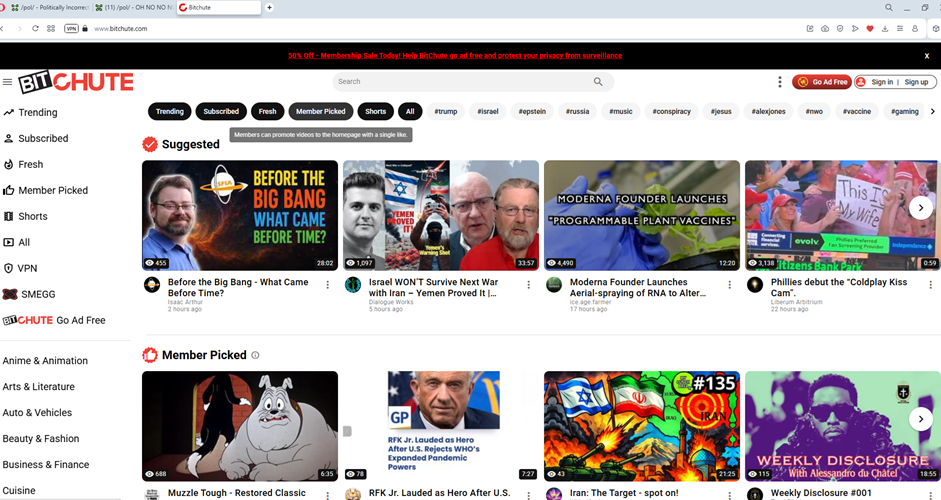Open a new browser tab

[x=269, y=8]
